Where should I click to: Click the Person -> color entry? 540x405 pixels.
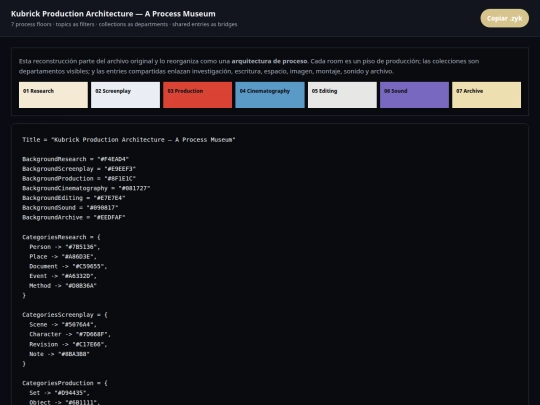pyautogui.click(x=65, y=247)
